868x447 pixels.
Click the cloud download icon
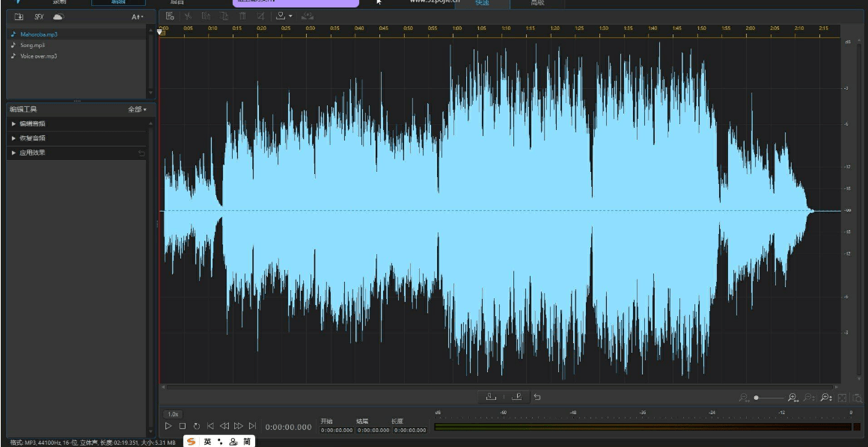pos(58,16)
